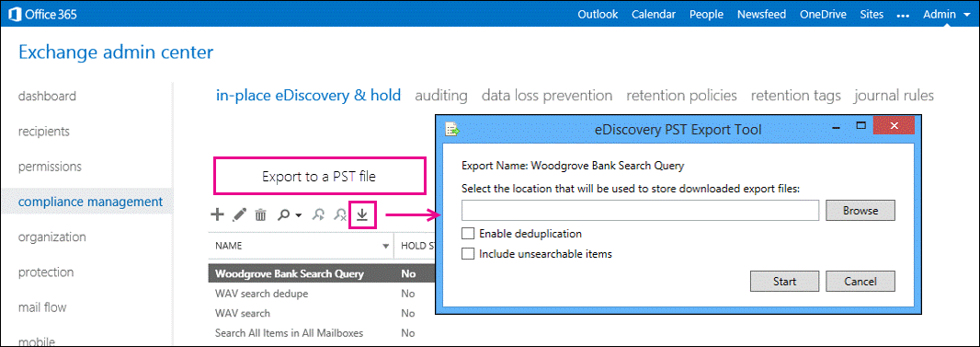The image size is (980, 347).
Task: Click the Browse button
Action: tap(860, 211)
